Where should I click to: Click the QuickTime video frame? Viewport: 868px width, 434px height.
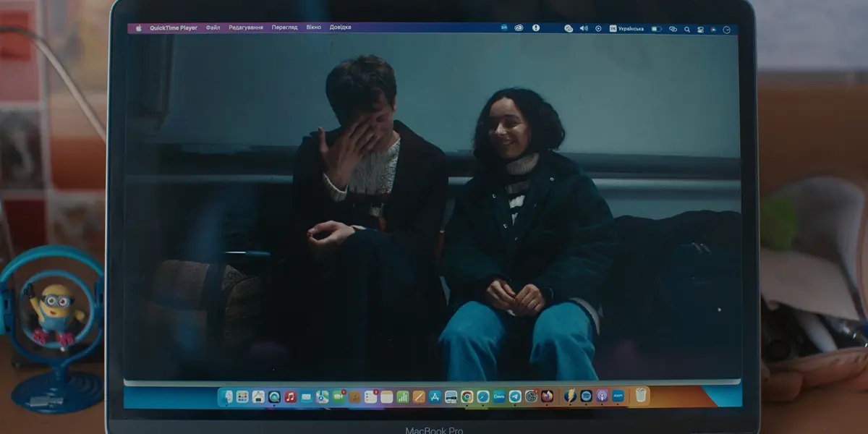pyautogui.click(x=432, y=207)
